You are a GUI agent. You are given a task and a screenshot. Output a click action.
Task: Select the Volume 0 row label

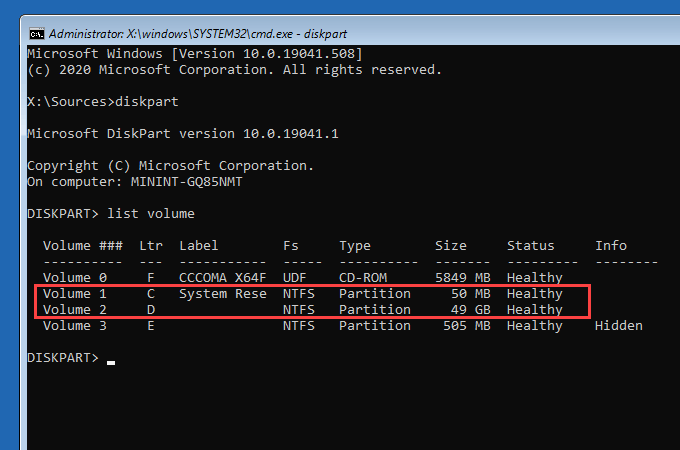[75, 278]
